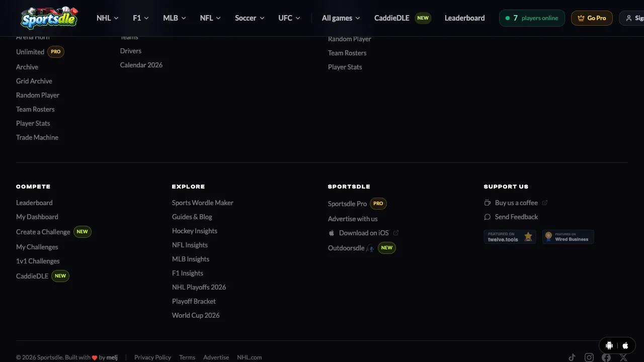Expand the MLB menu
Viewport: 644px width, 362px height.
coord(175,18)
